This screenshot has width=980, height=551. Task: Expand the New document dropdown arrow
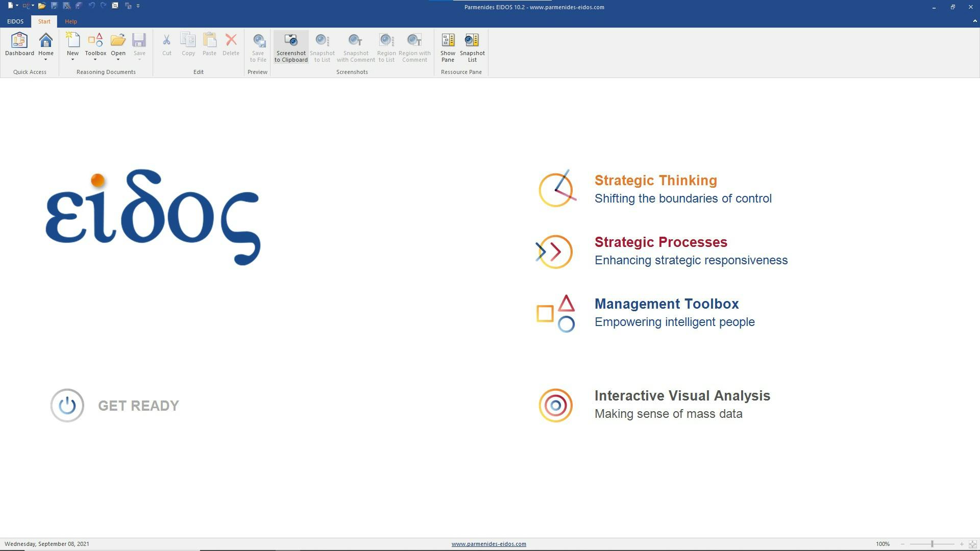[73, 60]
